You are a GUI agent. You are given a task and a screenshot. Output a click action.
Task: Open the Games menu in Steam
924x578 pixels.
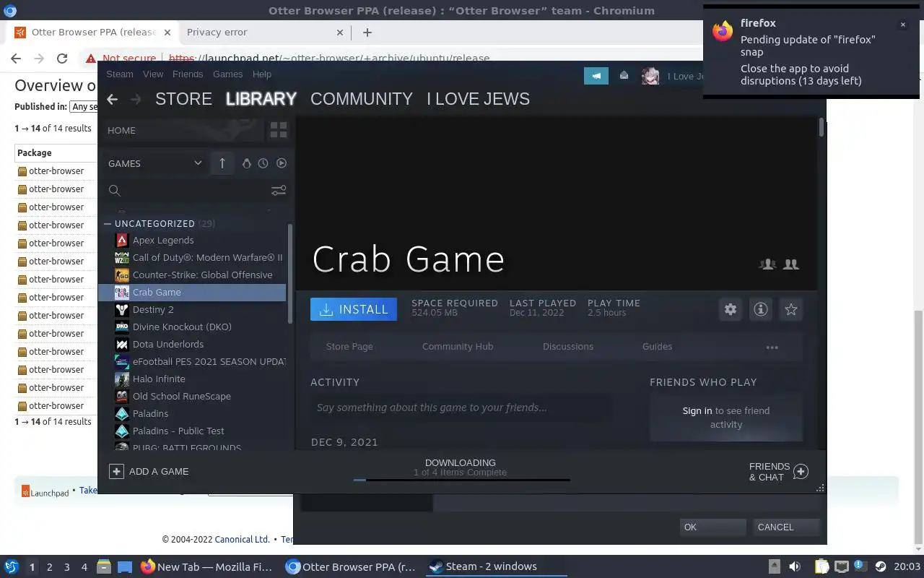[x=227, y=74]
